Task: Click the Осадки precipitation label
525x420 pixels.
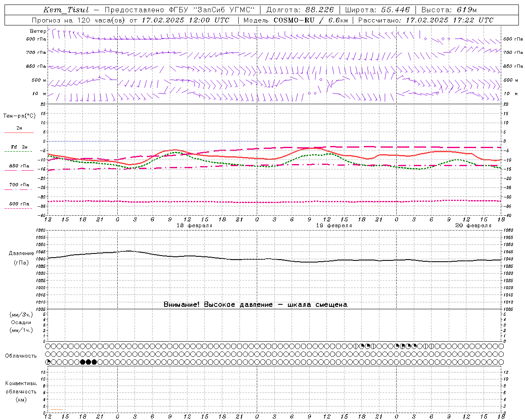Action: click(21, 323)
